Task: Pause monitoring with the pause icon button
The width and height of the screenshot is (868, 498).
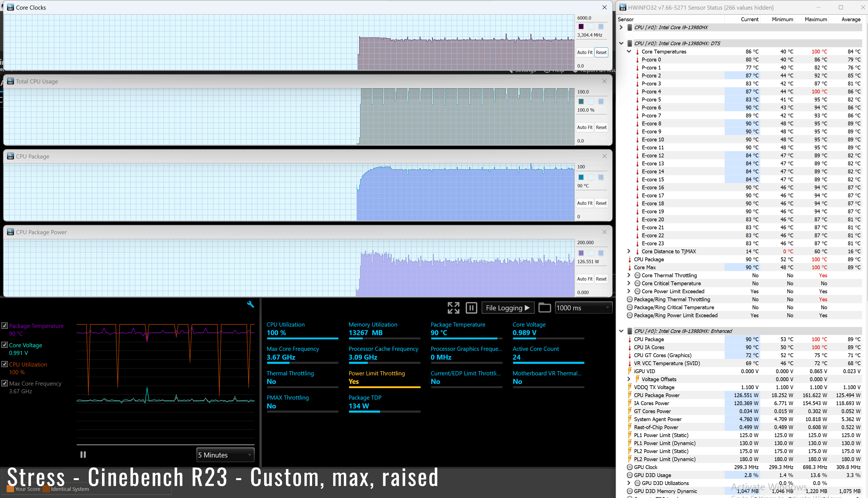Action: tap(471, 308)
